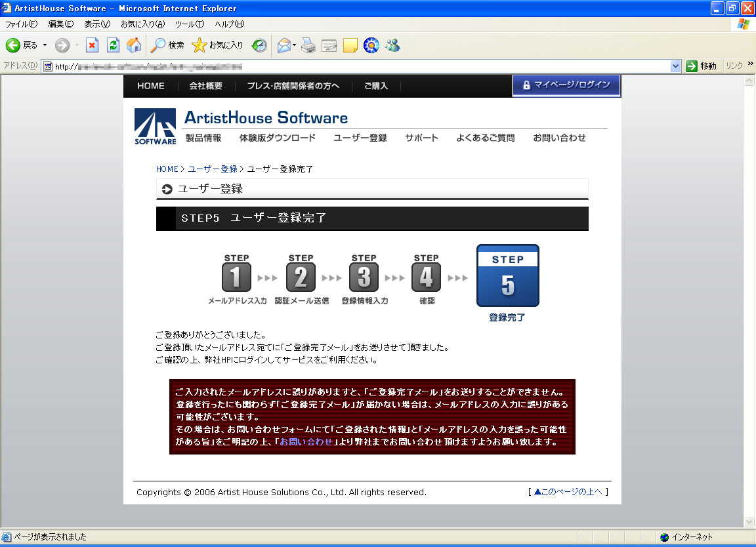Open the お問い合わせ navigation tab
The image size is (756, 547).
click(x=559, y=138)
